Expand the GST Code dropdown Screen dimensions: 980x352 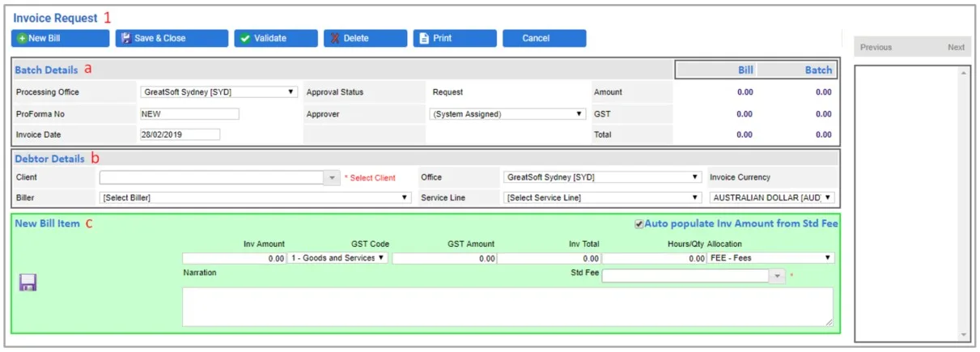click(338, 258)
